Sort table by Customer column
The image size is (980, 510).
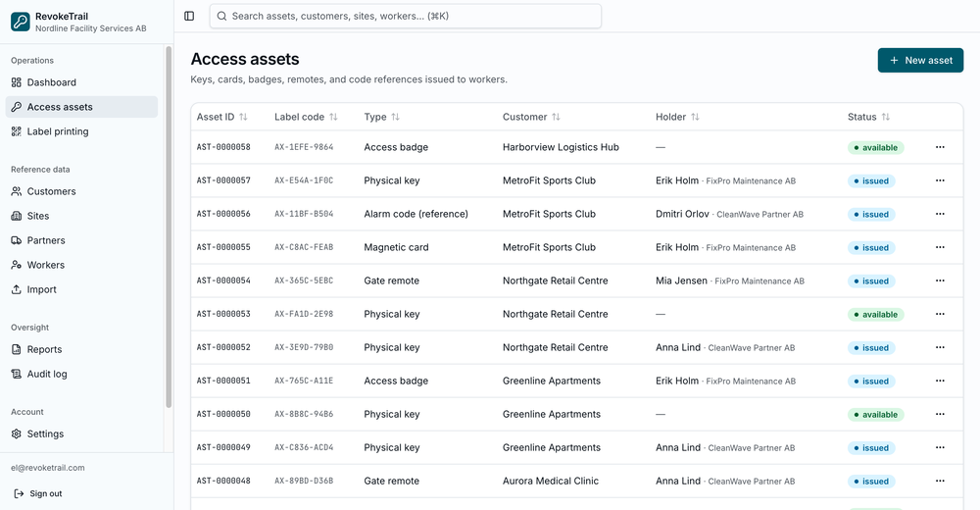(531, 117)
